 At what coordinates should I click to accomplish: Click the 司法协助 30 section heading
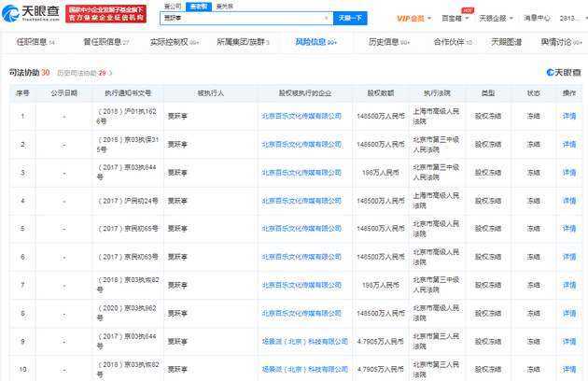tap(29, 73)
